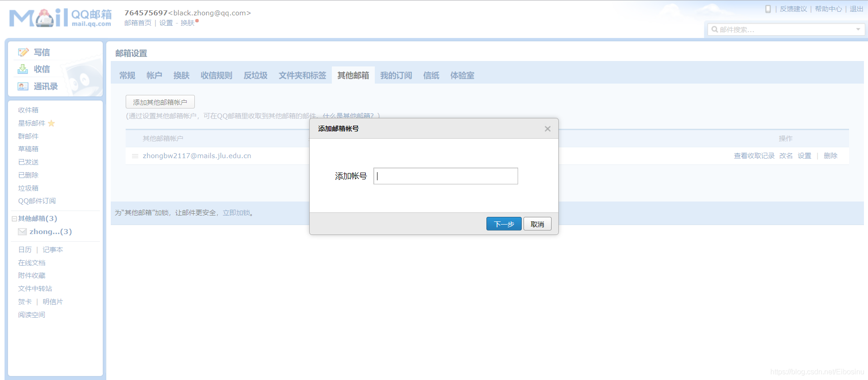
Task: Open the 反馈建议 link
Action: pos(793,9)
